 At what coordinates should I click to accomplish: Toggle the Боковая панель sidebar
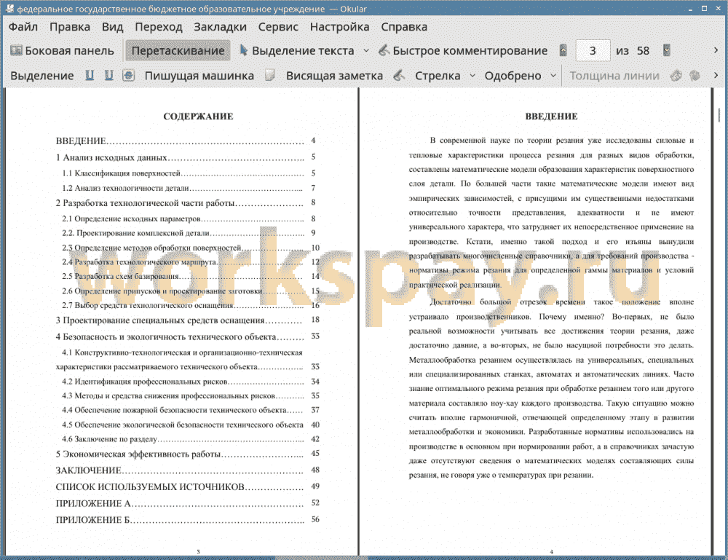tap(62, 51)
